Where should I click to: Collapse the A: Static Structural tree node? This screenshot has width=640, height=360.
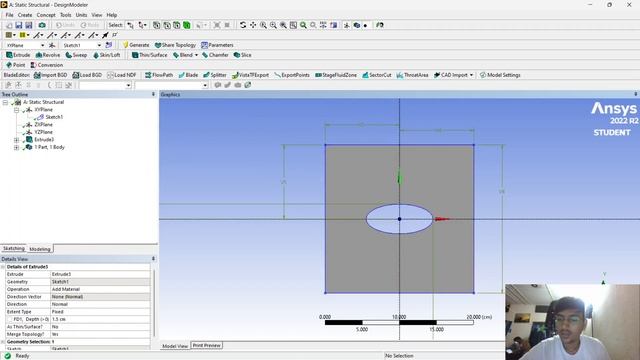click(x=5, y=102)
